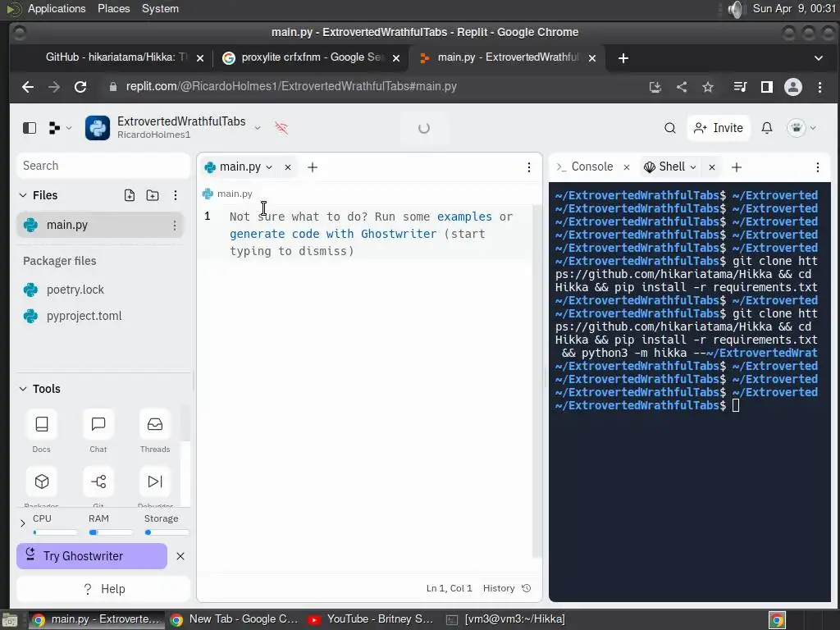This screenshot has height=630, width=840.
Task: Open the console pane three-dot menu
Action: pyautogui.click(x=818, y=167)
